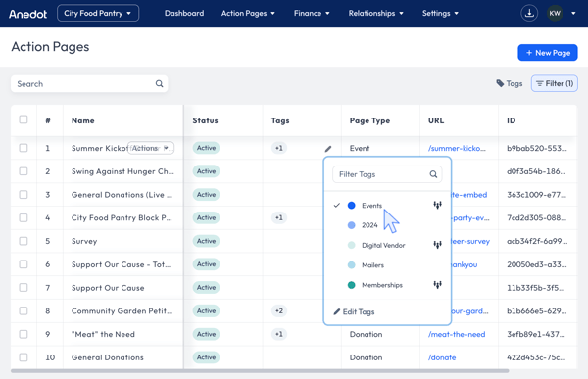Viewport: 588px width, 379px height.
Task: Click the search magnifier icon
Action: pos(160,83)
